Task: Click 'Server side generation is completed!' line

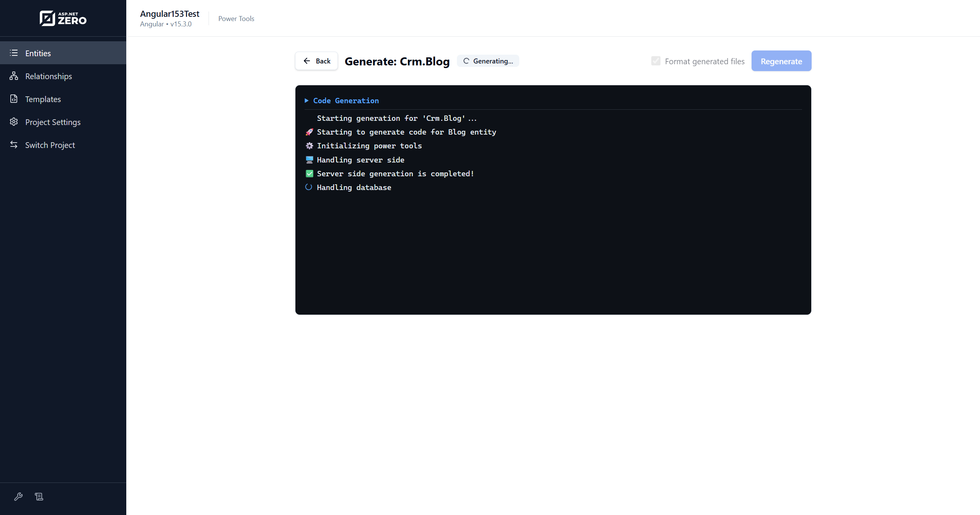Action: (395, 174)
